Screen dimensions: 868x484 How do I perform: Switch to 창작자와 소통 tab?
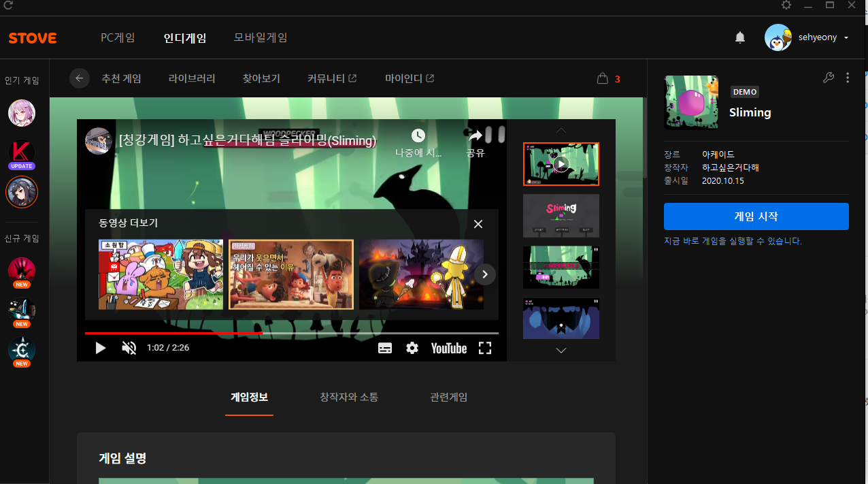349,397
